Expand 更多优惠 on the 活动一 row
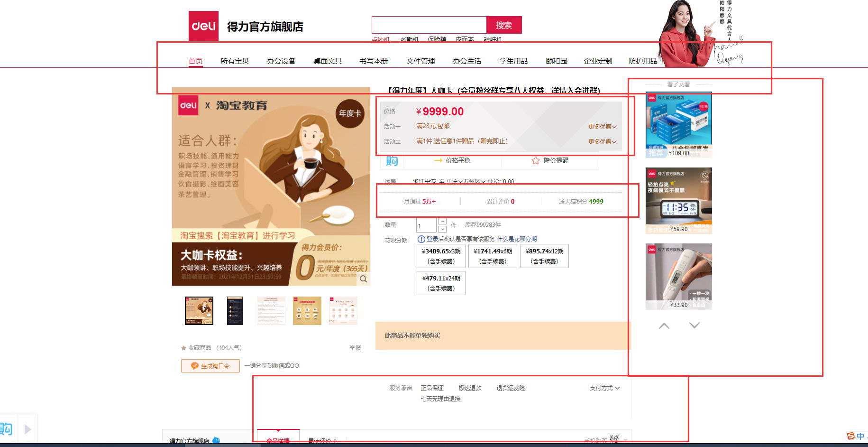 coord(602,127)
